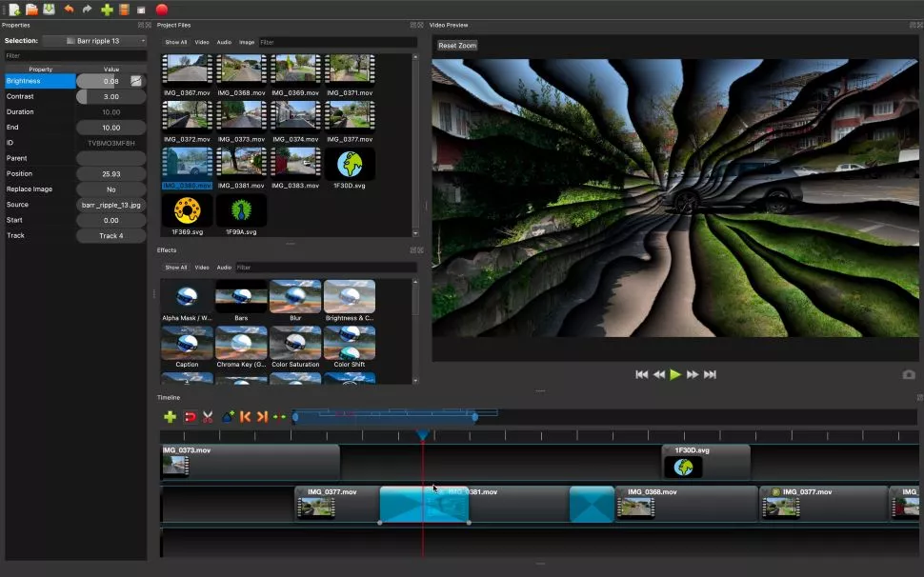Show only Video in Project Files filter

tap(202, 43)
